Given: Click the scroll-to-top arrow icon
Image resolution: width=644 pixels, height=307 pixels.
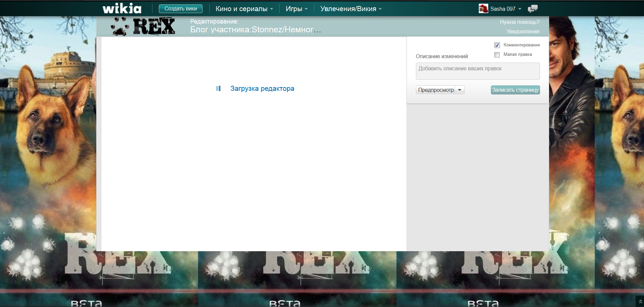Looking at the screenshot, I should pos(640,301).
